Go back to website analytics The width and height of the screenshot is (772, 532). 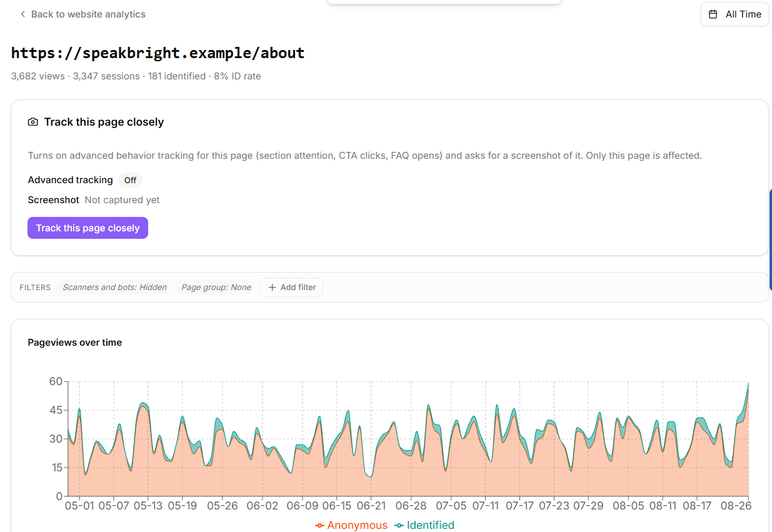click(83, 14)
